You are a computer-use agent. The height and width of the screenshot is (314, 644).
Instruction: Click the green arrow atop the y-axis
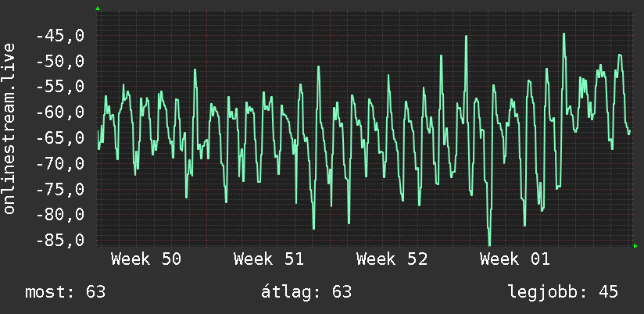[98, 9]
